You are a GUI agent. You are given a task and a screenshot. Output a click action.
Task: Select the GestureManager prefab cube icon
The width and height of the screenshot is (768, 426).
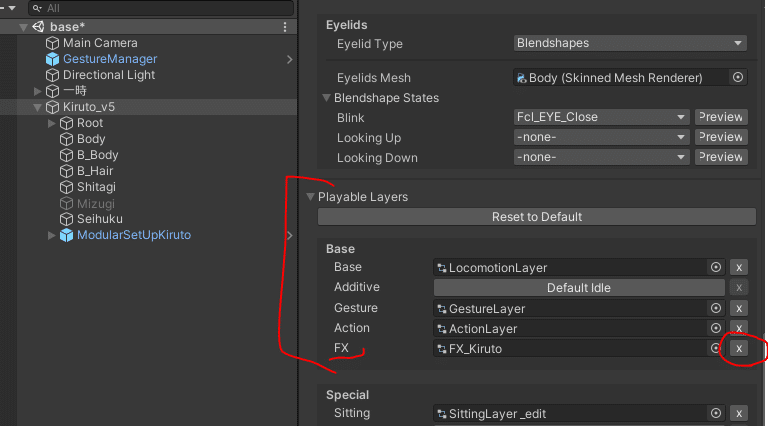point(52,59)
